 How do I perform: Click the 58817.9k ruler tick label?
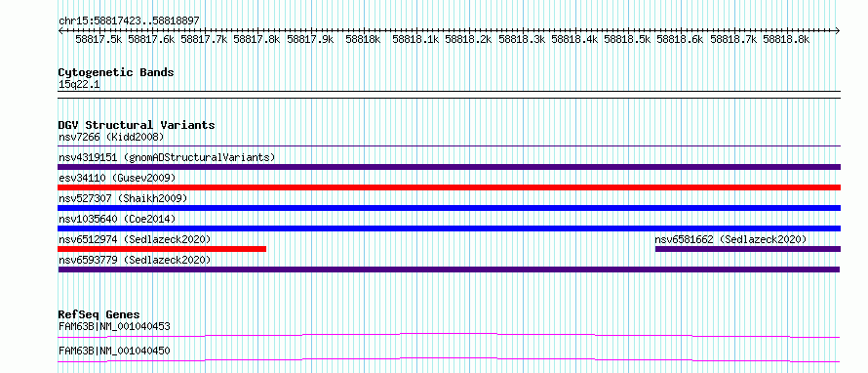[x=310, y=39]
